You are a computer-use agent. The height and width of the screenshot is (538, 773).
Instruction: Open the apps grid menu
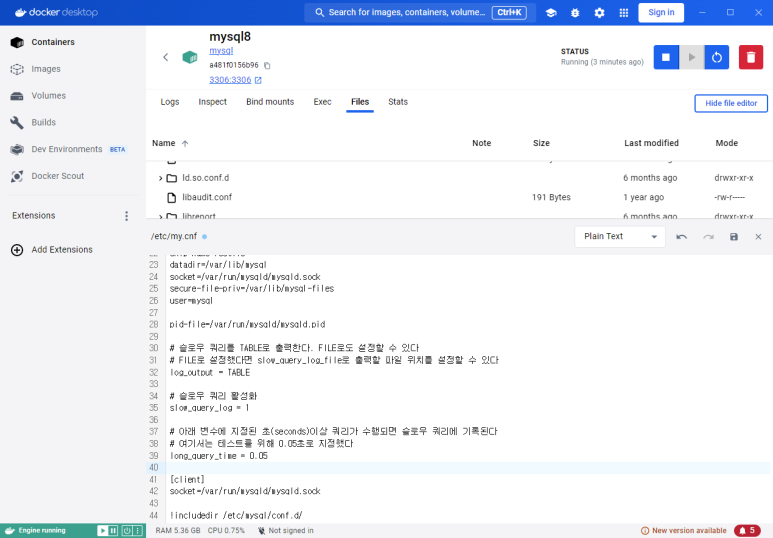coord(624,13)
